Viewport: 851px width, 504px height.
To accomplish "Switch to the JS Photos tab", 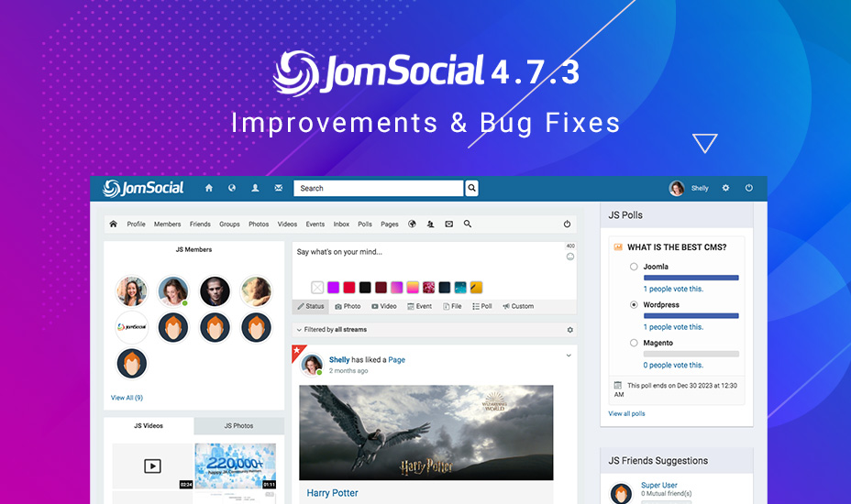I will (x=238, y=426).
